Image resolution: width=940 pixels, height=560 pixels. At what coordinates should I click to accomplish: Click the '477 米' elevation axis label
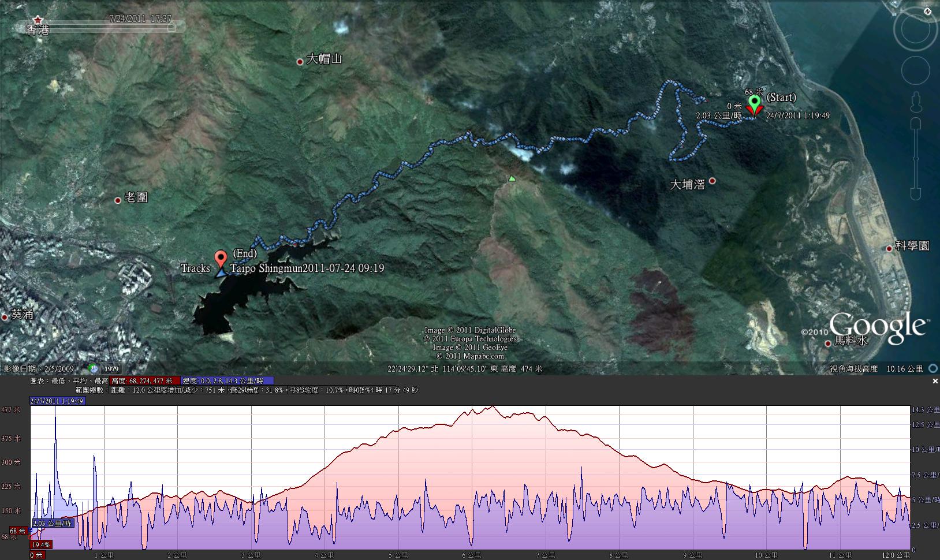pos(10,410)
